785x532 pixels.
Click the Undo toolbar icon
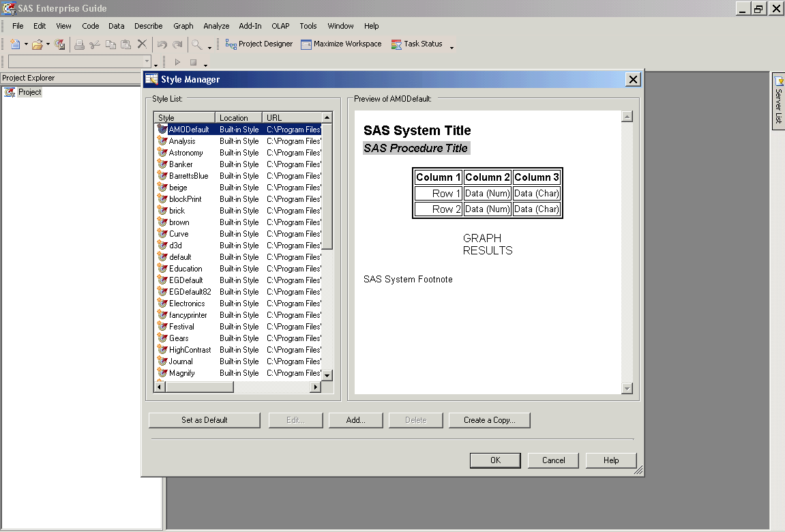162,44
